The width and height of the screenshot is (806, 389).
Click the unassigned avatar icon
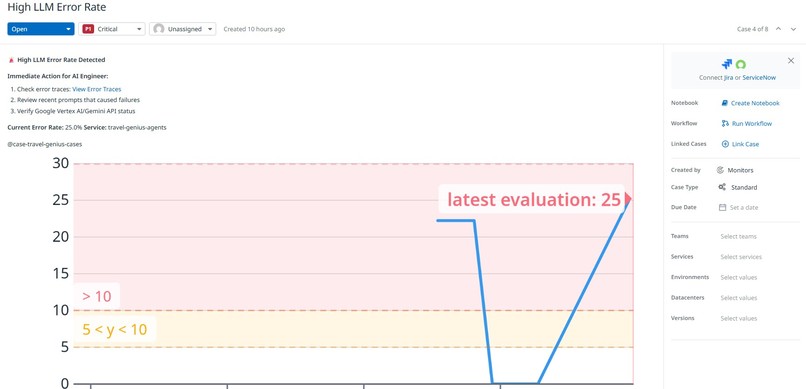click(x=159, y=29)
